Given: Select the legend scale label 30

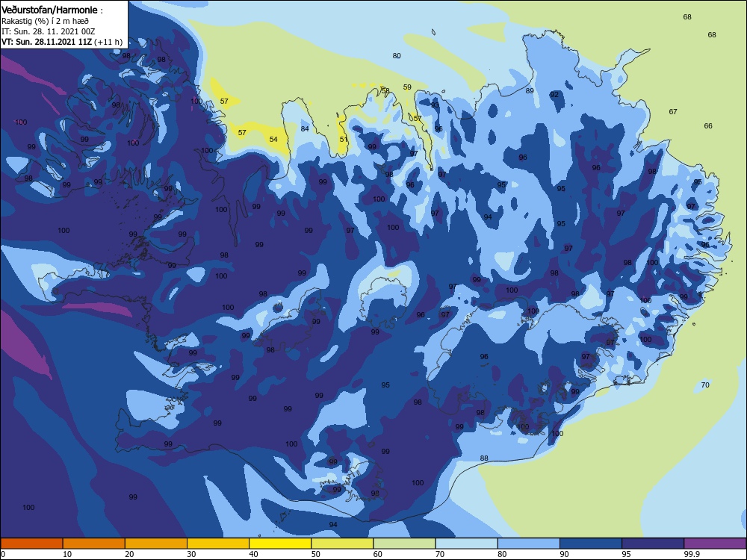Looking at the screenshot, I should (x=191, y=554).
